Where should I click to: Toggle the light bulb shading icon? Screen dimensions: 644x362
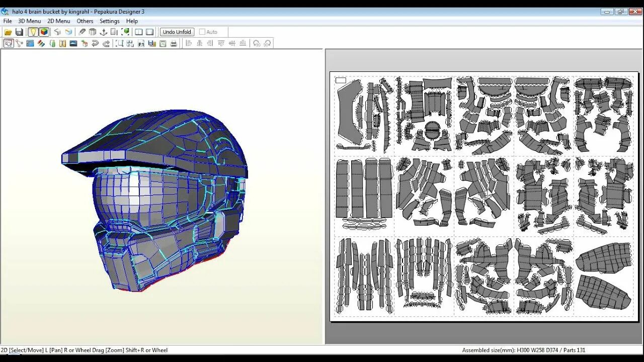pyautogui.click(x=33, y=32)
